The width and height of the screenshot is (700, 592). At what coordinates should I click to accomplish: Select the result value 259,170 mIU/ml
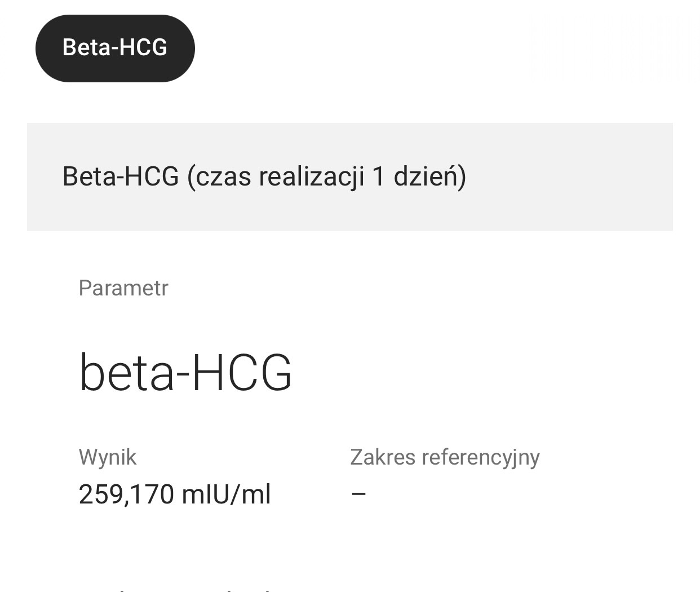tap(175, 494)
